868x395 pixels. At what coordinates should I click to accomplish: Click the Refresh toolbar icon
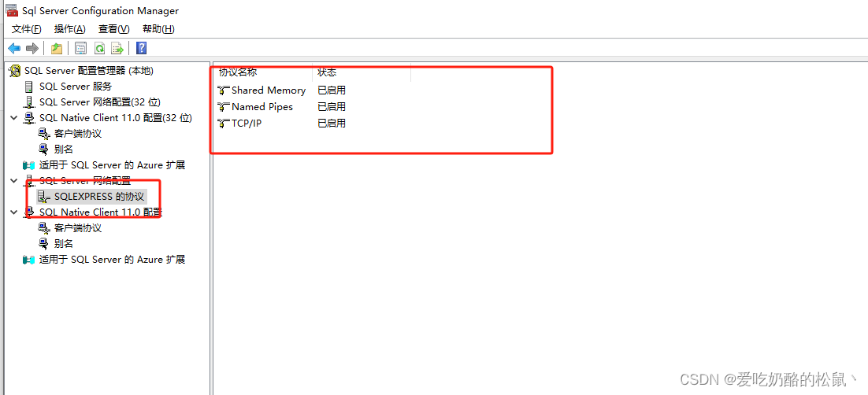(x=99, y=49)
